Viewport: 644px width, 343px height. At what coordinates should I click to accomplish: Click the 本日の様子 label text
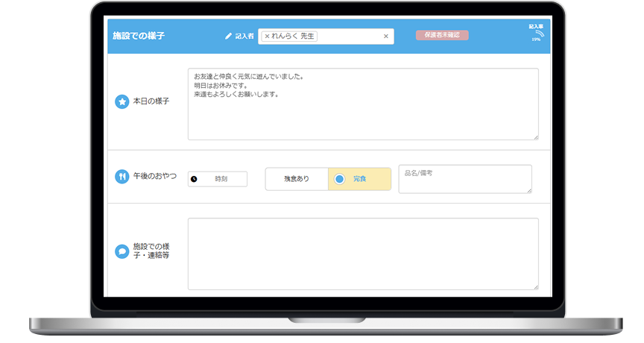pos(151,101)
